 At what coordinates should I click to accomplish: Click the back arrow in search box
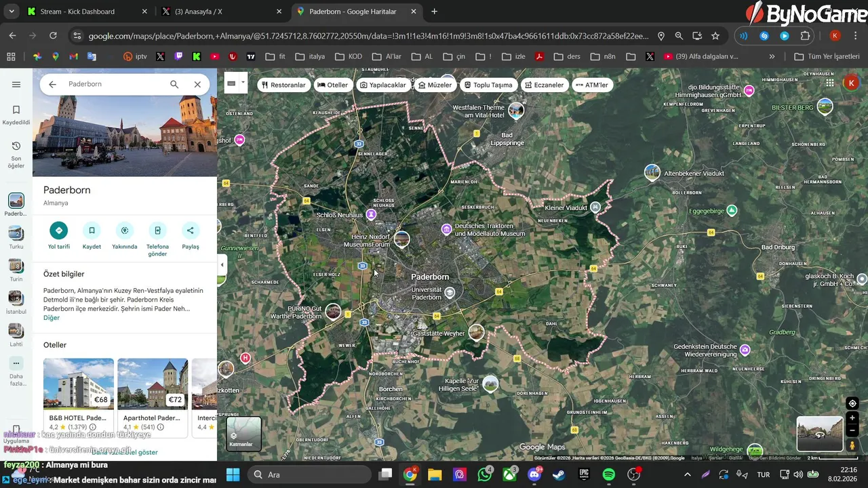click(x=52, y=84)
